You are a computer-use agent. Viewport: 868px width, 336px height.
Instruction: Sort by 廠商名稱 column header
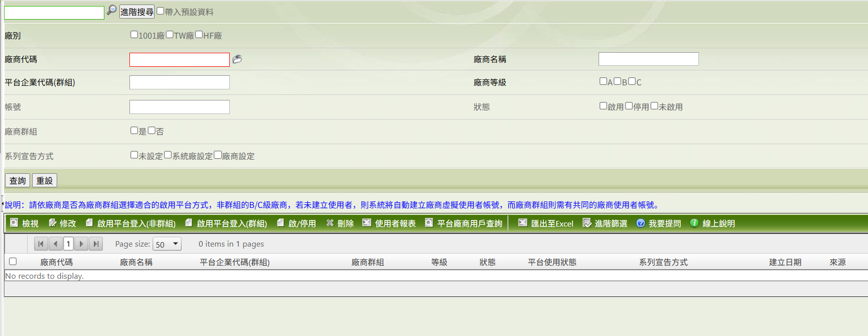[x=136, y=262]
